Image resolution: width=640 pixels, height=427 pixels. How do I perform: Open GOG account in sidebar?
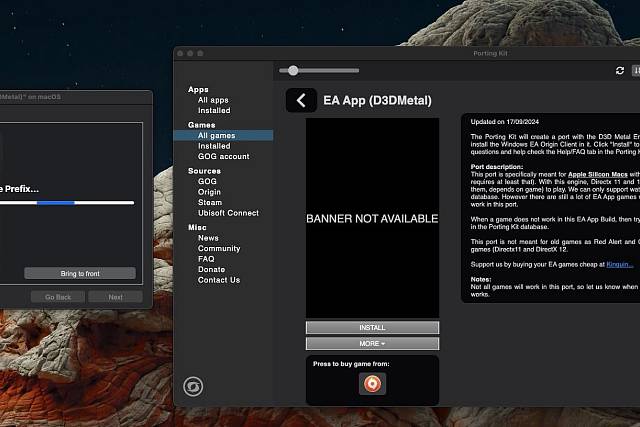[x=223, y=157]
